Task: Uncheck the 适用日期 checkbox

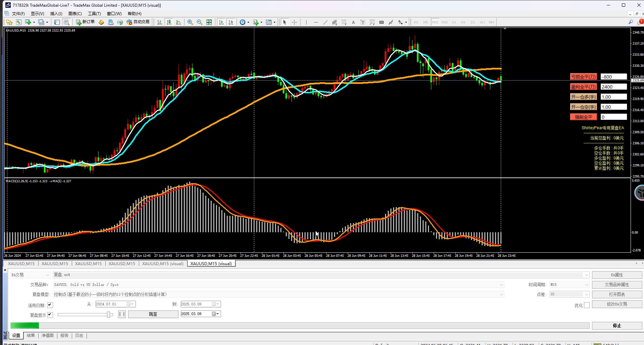Action: tap(50, 305)
